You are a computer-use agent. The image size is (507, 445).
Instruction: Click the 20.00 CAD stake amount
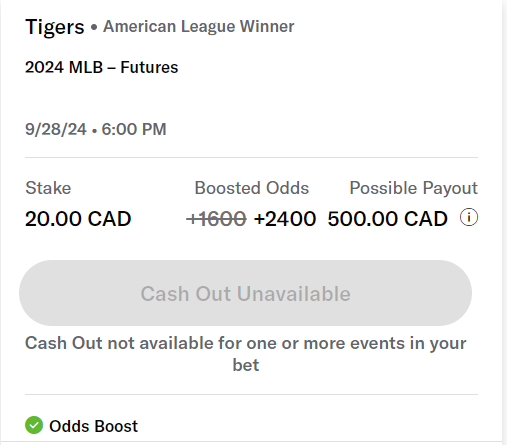78,219
